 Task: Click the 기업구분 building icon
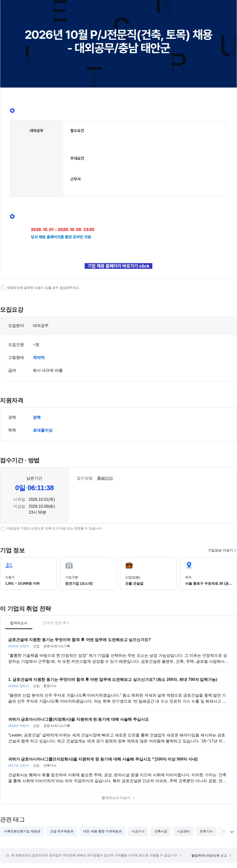click(x=69, y=565)
